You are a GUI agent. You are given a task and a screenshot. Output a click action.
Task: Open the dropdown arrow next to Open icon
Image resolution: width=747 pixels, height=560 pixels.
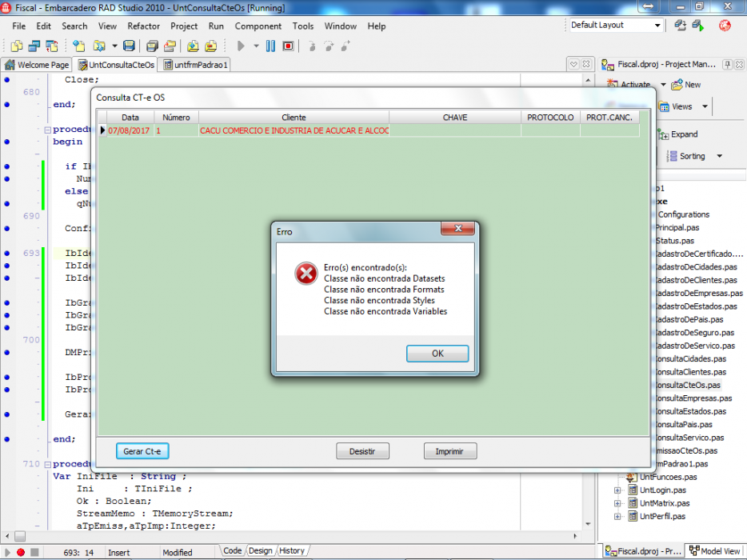(114, 46)
